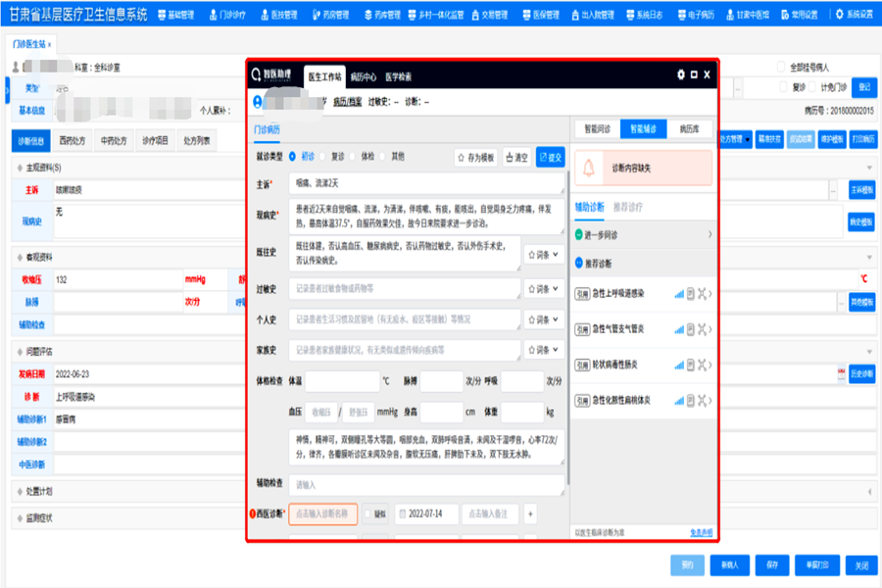Click knowledge graph icon beside 急性气管支气管炎
882x588 pixels.
[x=703, y=328]
